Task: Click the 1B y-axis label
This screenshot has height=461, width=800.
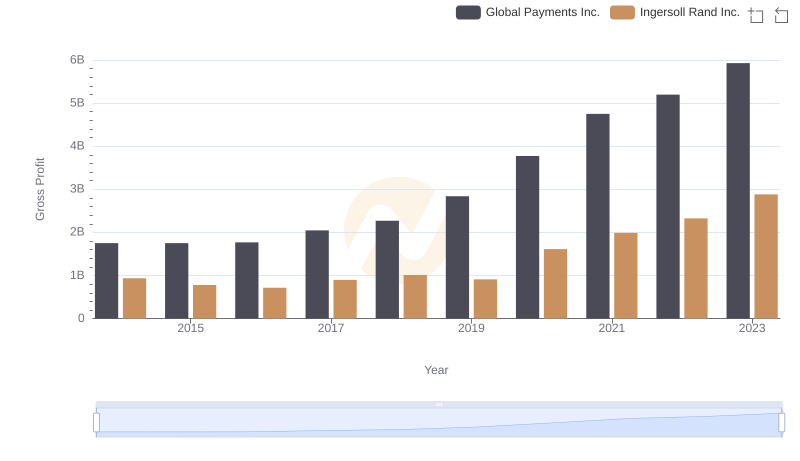Action: (x=77, y=275)
